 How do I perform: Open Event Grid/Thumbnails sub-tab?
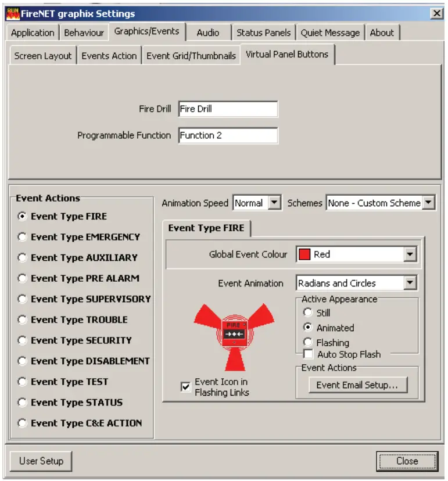point(191,56)
